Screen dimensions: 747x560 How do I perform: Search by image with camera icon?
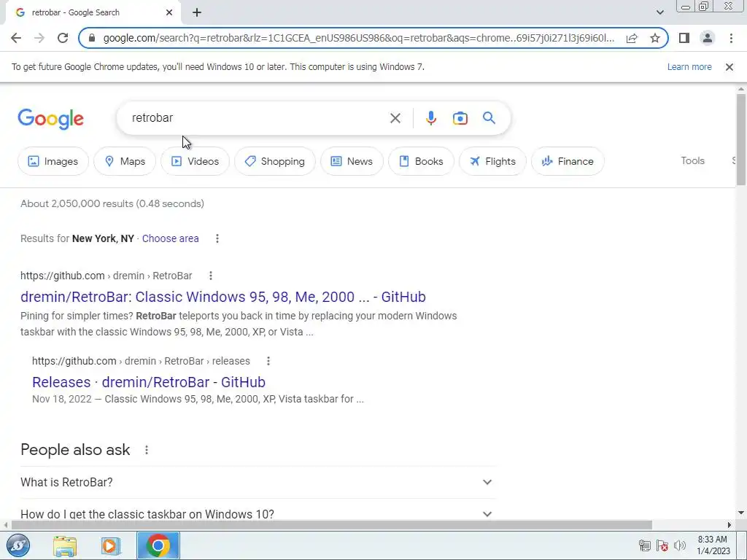click(x=460, y=118)
